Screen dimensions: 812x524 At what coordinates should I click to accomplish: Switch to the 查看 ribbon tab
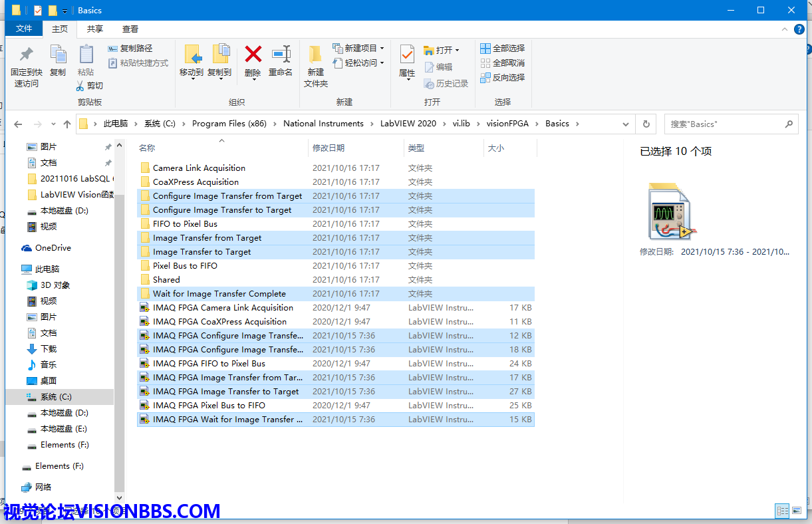[130, 29]
